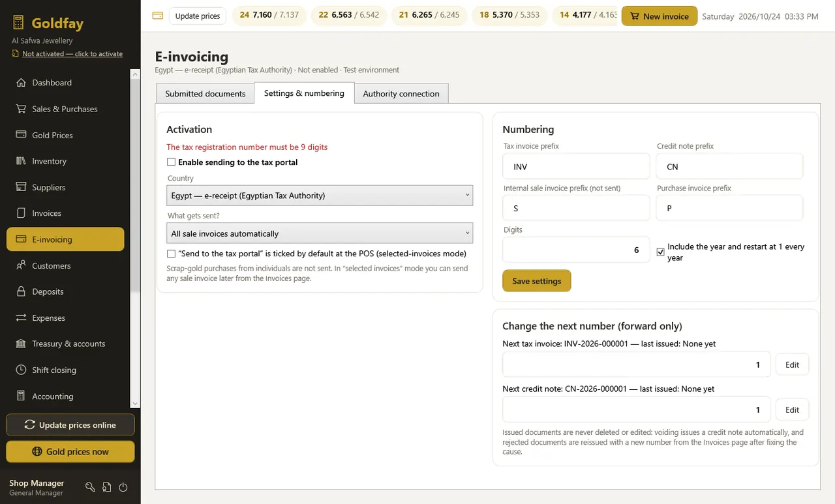Click the Customers people icon
This screenshot has height=504, width=835.
click(x=20, y=265)
